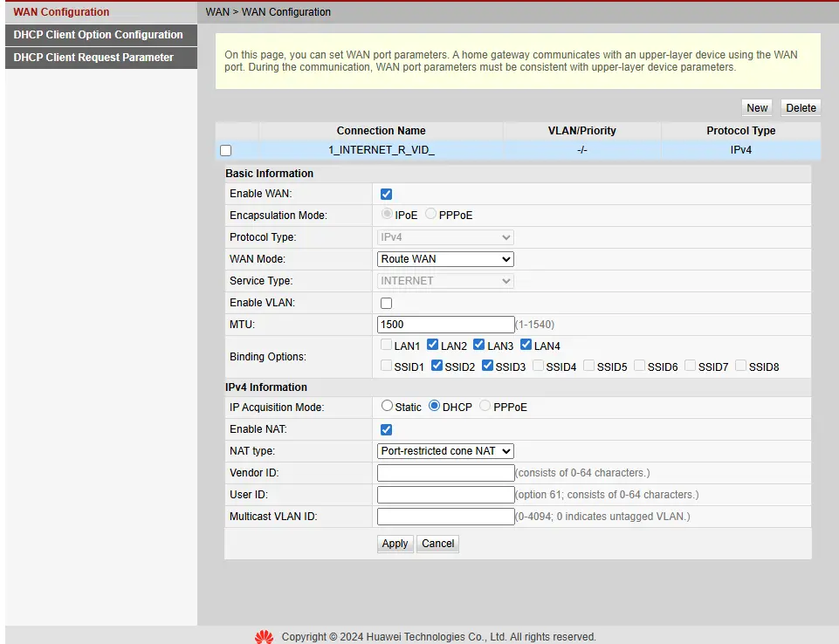The image size is (839, 644).
Task: Click the Vendor ID input field
Action: click(445, 473)
